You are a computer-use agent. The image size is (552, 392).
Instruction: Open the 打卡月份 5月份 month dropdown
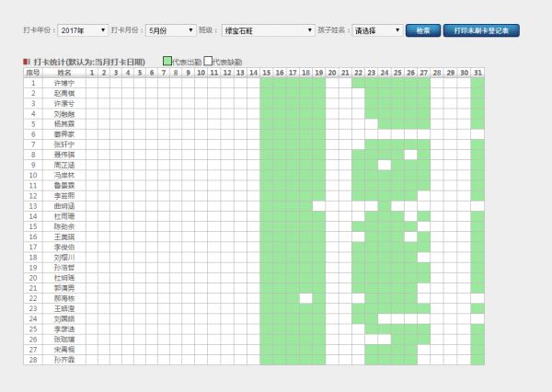click(x=171, y=30)
